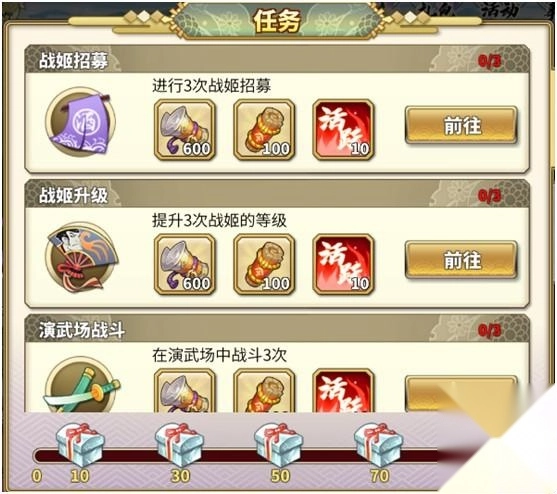
Task: Tap the 100 red scroll reward in 战姬升级
Action: (264, 265)
